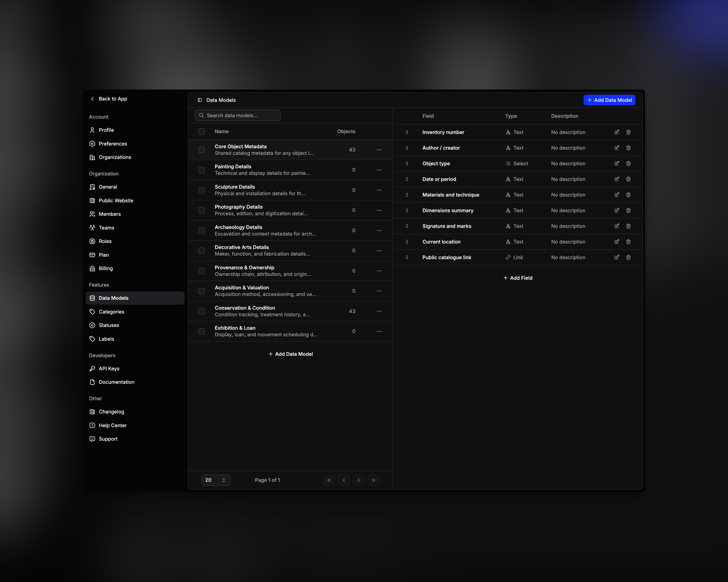Image resolution: width=728 pixels, height=582 pixels.
Task: Check the Provenance & Ownership row
Action: 201,271
